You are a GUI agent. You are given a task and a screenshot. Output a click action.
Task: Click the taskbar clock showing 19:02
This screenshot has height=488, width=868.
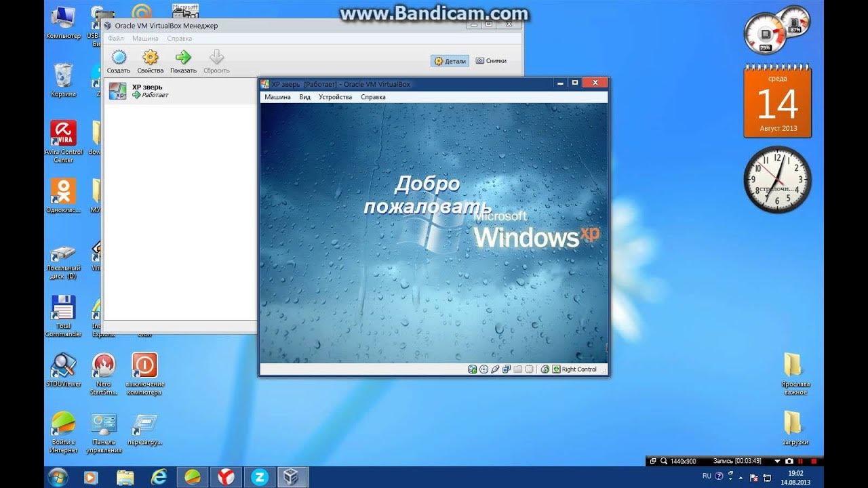(795, 478)
